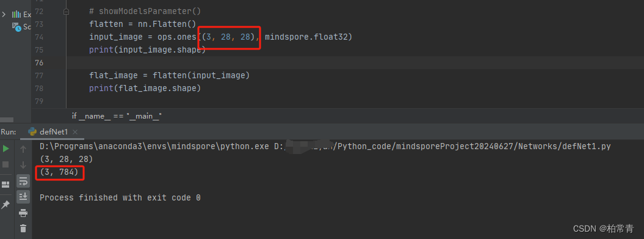
Task: Expand the 'Ex' node in the project tree
Action: 4,15
